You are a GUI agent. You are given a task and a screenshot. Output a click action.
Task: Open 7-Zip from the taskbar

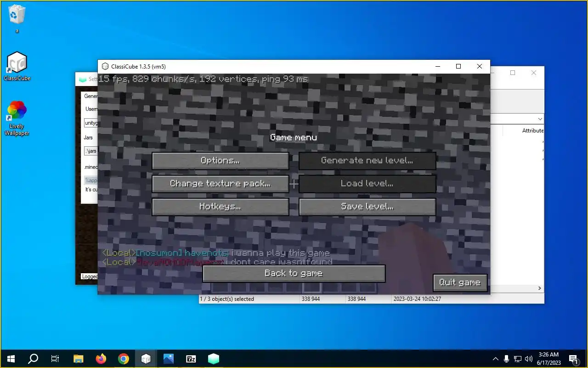(x=191, y=359)
